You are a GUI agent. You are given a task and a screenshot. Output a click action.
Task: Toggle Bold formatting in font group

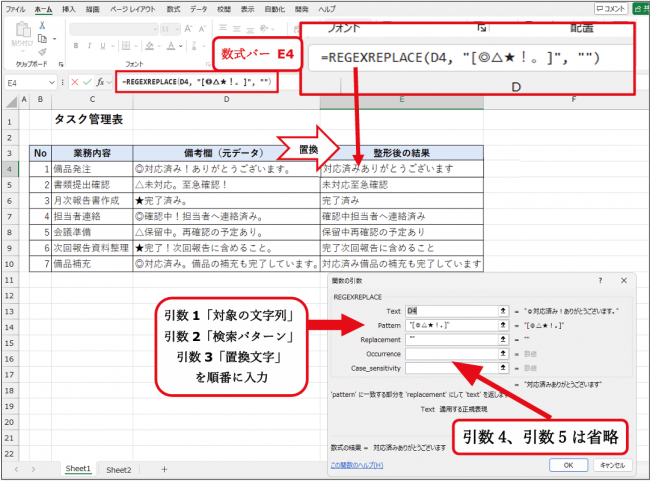75,45
